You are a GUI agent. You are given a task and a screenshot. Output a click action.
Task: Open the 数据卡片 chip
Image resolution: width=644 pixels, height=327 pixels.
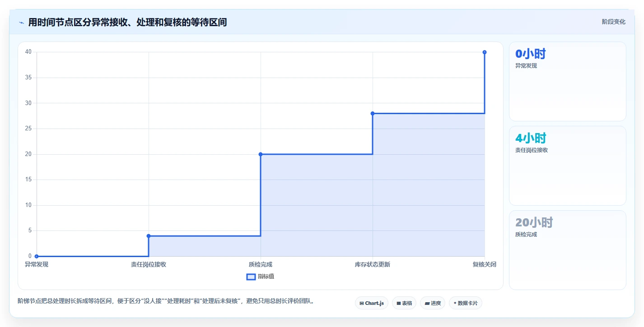pos(466,303)
